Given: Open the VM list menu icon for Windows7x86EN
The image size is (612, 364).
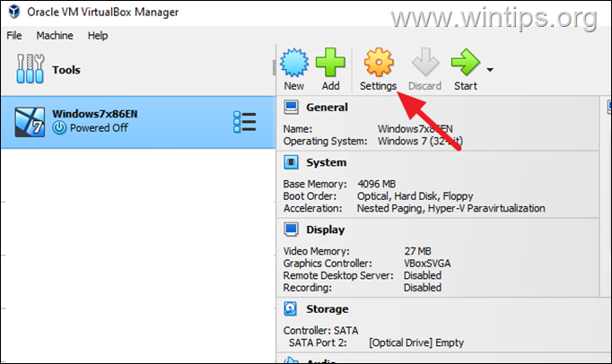Looking at the screenshot, I should point(245,122).
